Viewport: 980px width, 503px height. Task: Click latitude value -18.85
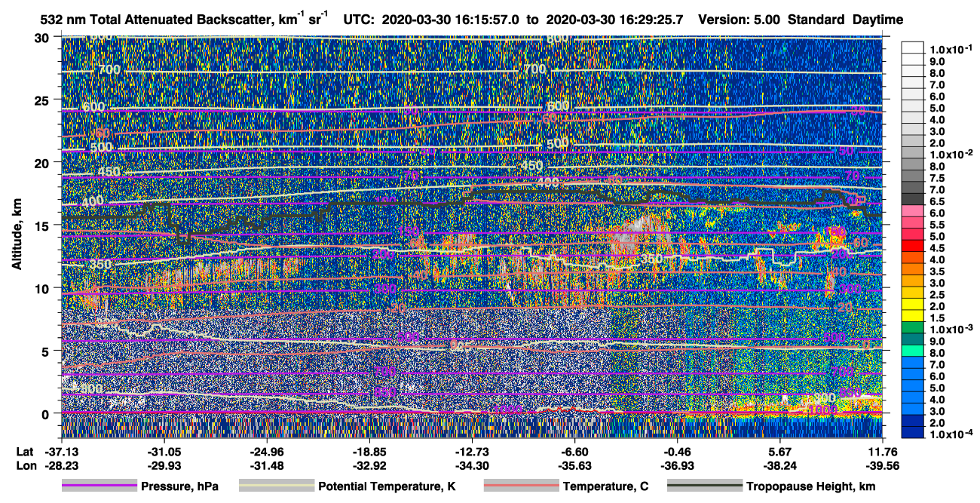click(369, 451)
